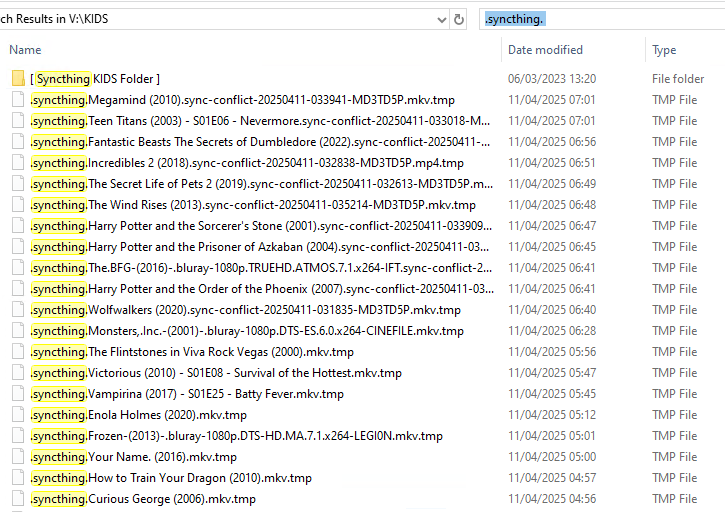Select The Wind Rises (2013) file icon
The image size is (725, 512).
click(18, 204)
